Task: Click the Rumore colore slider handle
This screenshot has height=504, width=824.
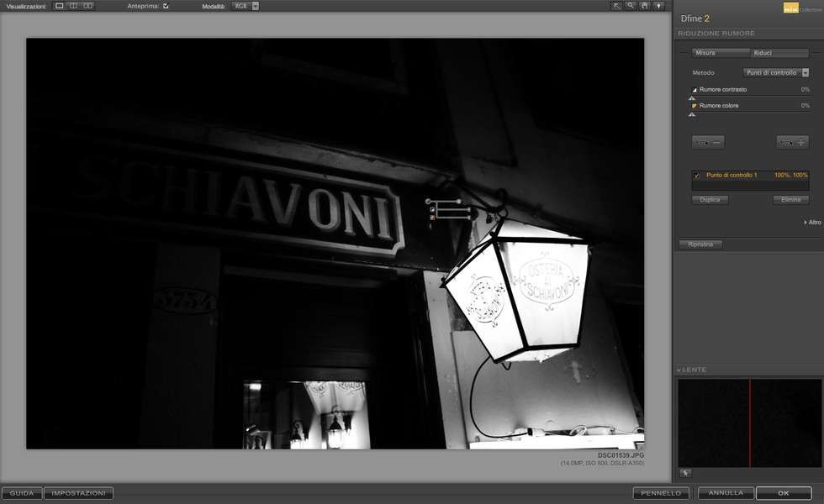Action: pyautogui.click(x=692, y=114)
